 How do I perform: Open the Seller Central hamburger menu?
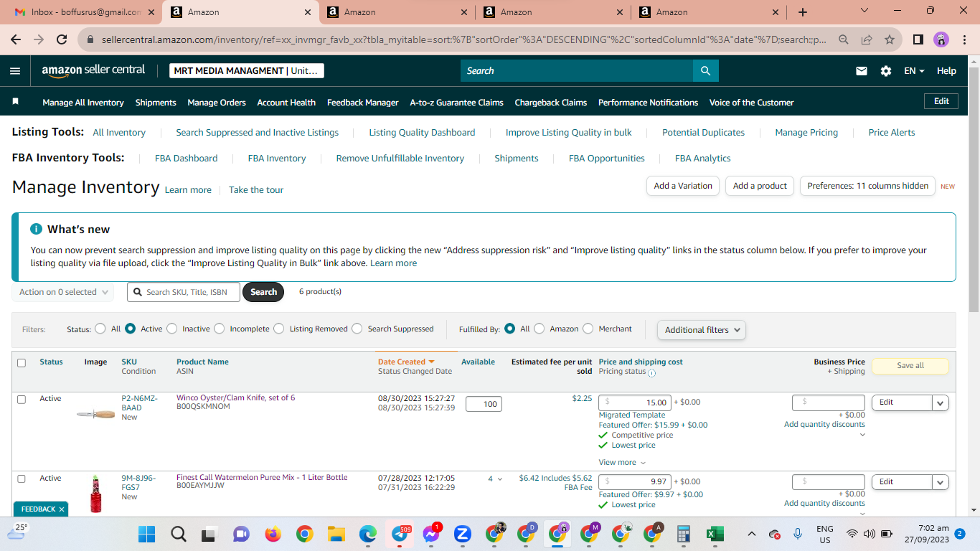coord(15,71)
